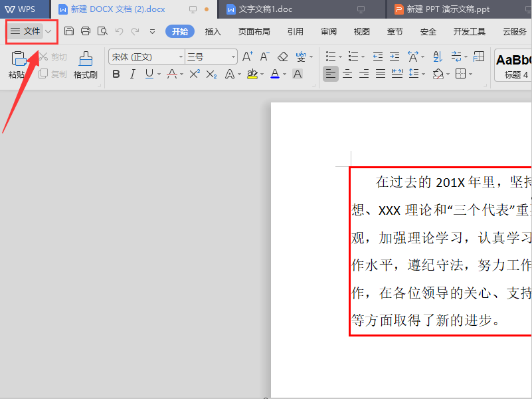Open the 引用 tab
Image resolution: width=532 pixels, height=399 pixels.
click(295, 31)
